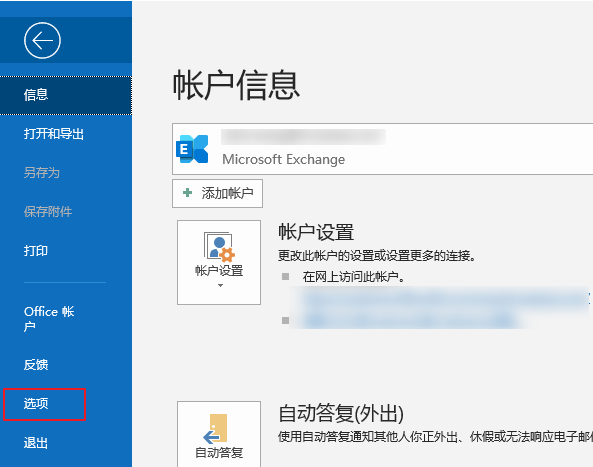Expand the 帐户设置 dropdown arrow
Screen dimensions: 593x467
pos(220,285)
